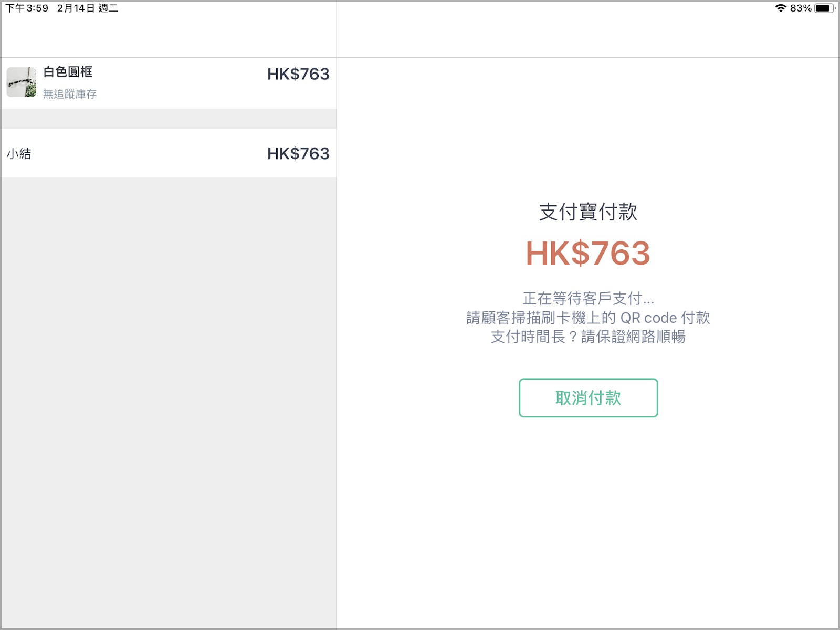Tap the 下午3:59 clock in the status bar

[27, 8]
